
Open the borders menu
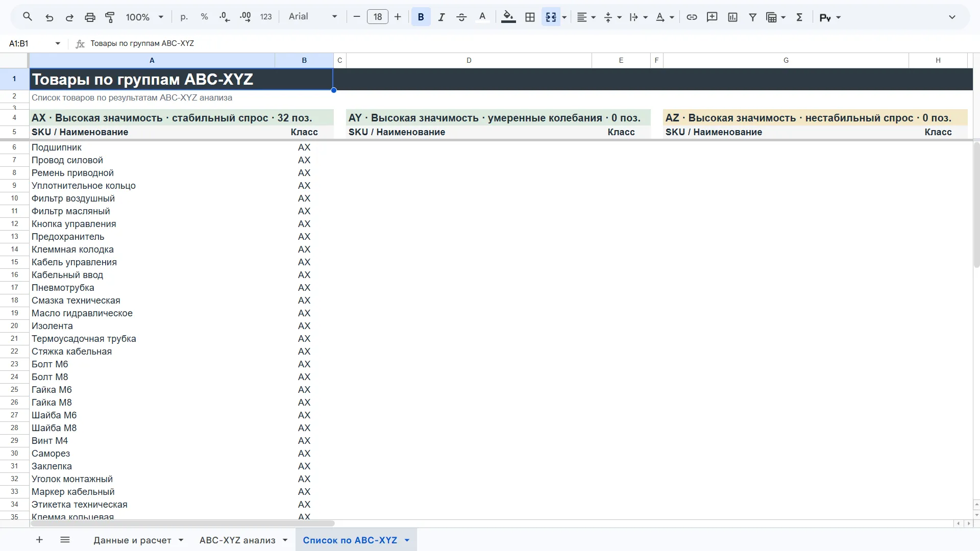(x=530, y=17)
